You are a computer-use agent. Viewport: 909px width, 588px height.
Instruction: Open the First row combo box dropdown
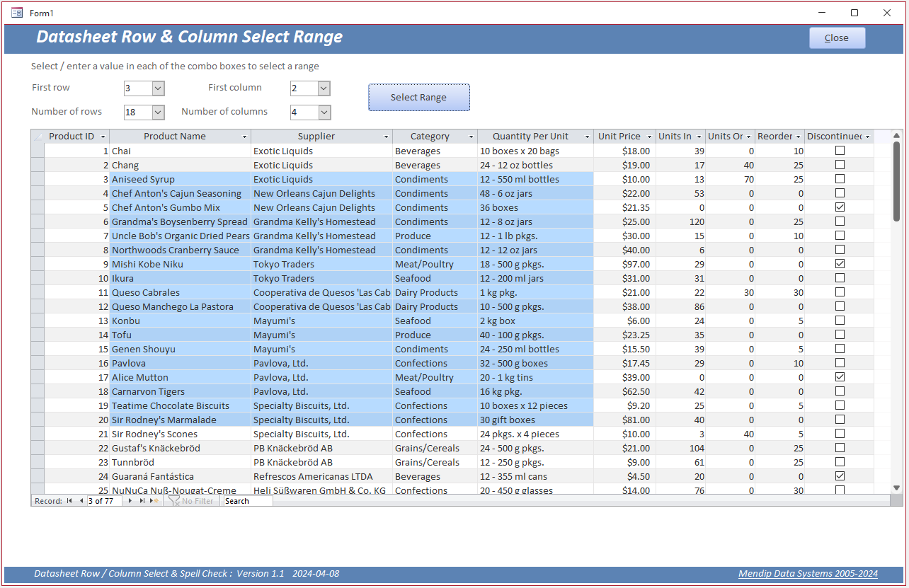[158, 88]
